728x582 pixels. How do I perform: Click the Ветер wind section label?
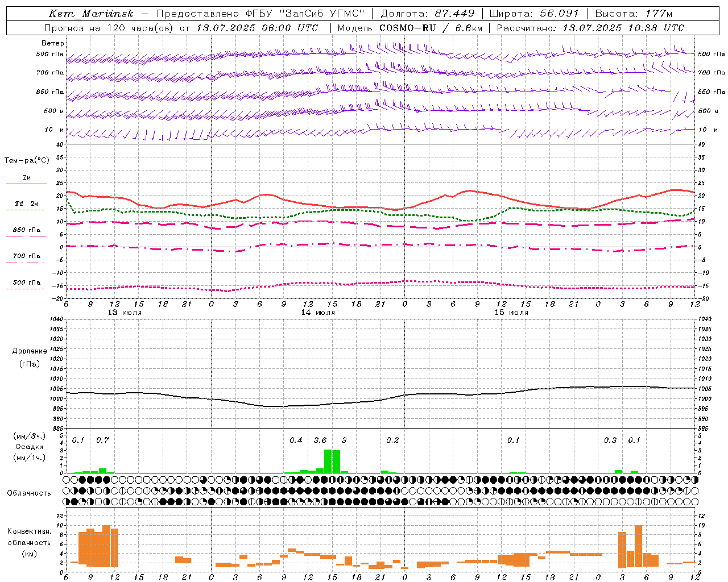[52, 43]
